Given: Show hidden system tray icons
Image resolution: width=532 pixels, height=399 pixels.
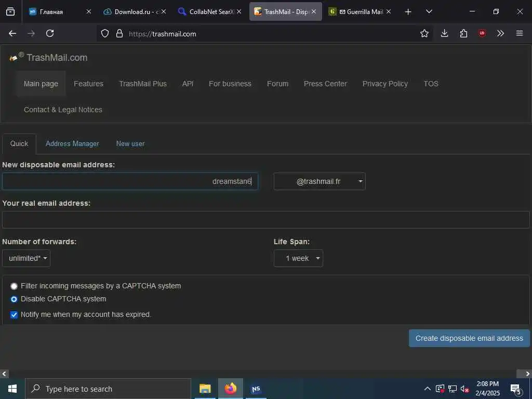Looking at the screenshot, I should 428,389.
